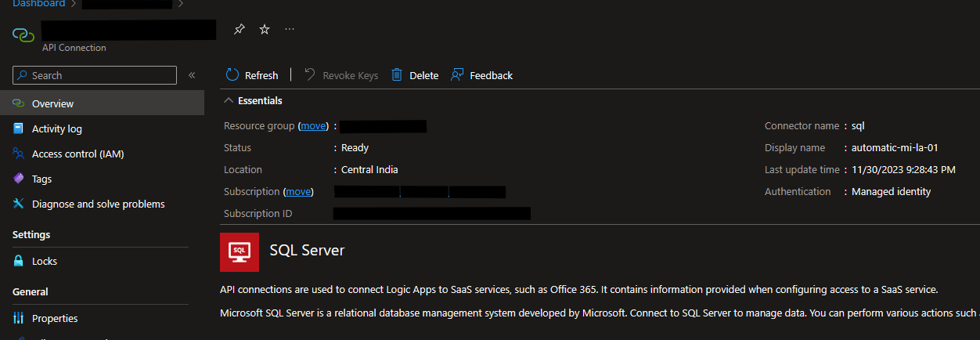Click the Access control people icon
The image size is (980, 340).
coord(19,154)
